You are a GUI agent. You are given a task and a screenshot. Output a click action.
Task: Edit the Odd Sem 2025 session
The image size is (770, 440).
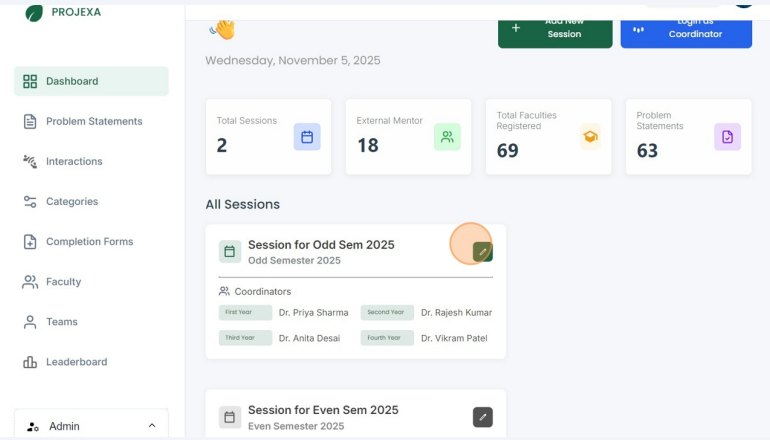pos(483,252)
